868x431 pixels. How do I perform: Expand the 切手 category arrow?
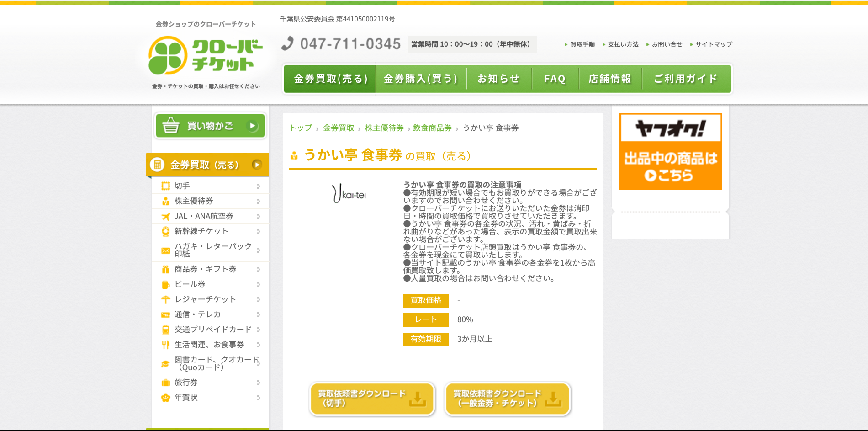pos(259,186)
